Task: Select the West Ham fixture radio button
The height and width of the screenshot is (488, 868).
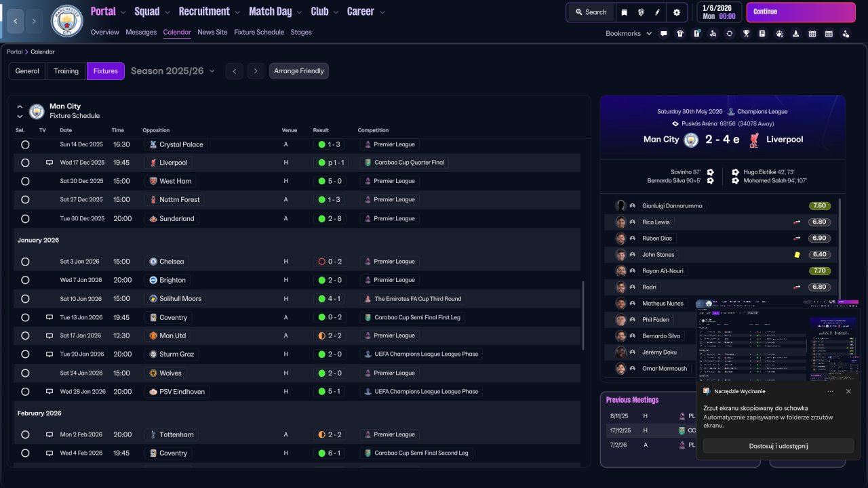Action: pyautogui.click(x=25, y=181)
